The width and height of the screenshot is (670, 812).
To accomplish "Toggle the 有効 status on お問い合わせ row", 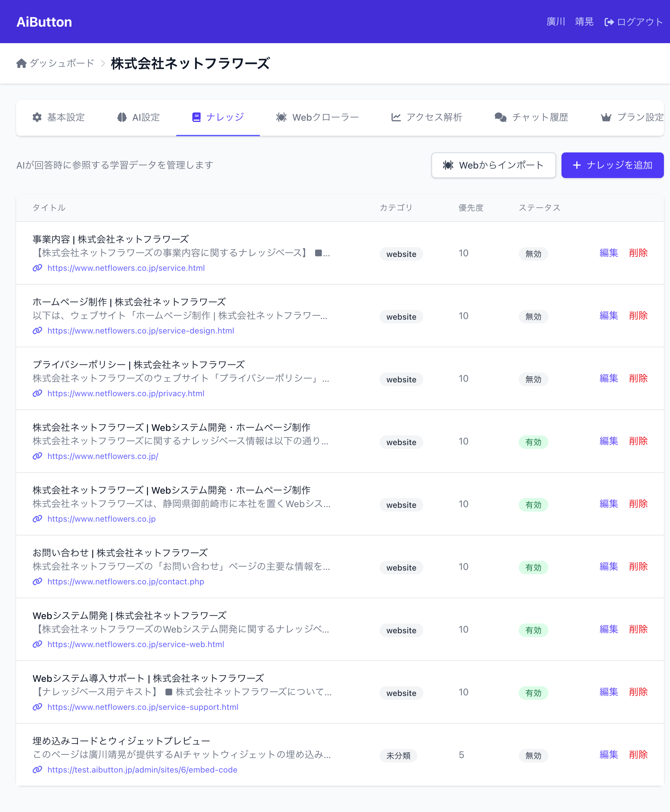I will tap(534, 568).
